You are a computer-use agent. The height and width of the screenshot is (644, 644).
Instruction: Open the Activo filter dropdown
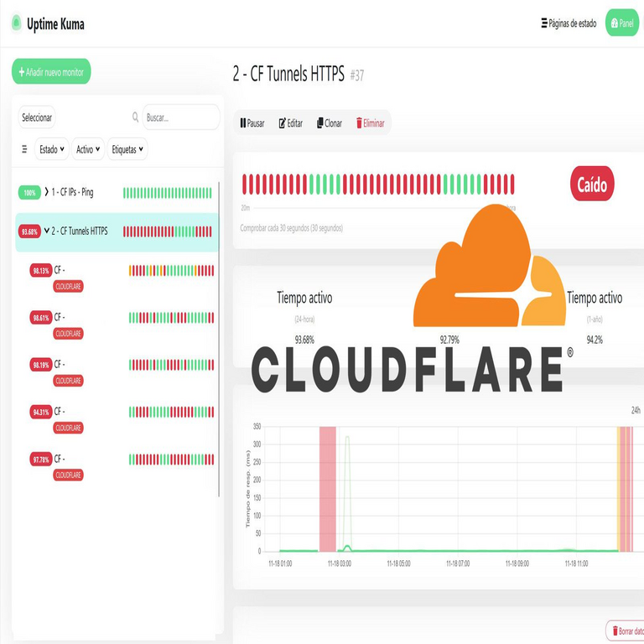click(x=88, y=149)
